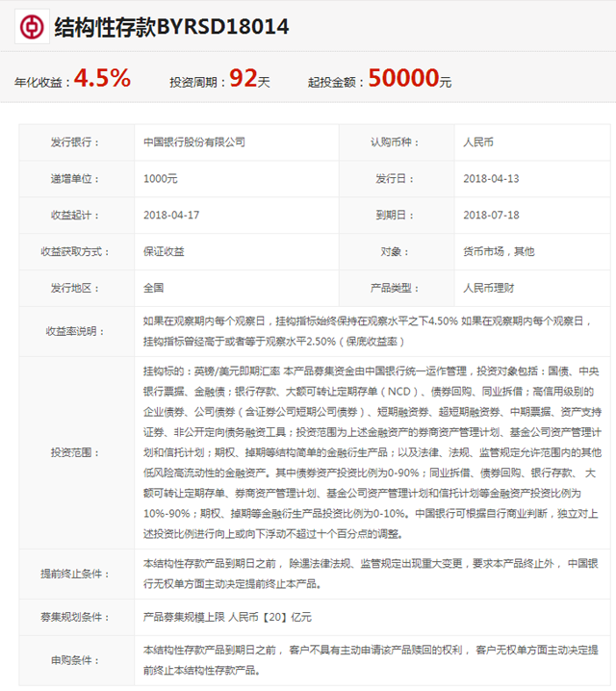Click the 认购币种 label cell

pos(397,142)
